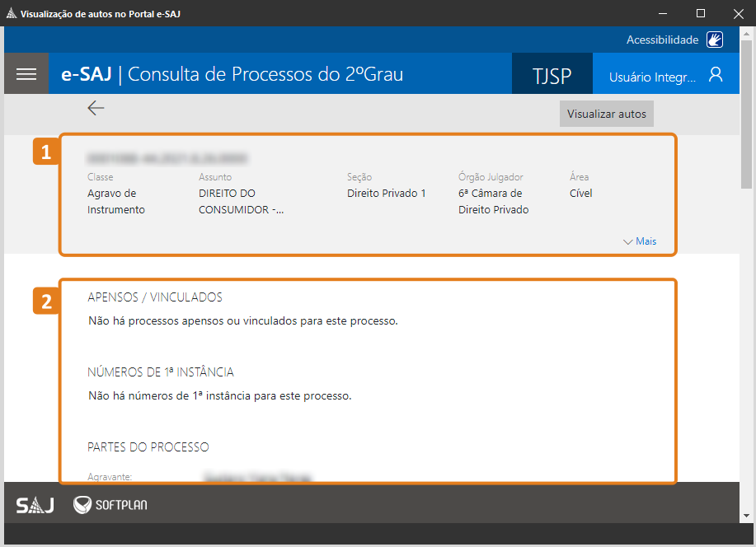Click the e-SAJ title link
The width and height of the screenshot is (756, 547).
[87, 74]
